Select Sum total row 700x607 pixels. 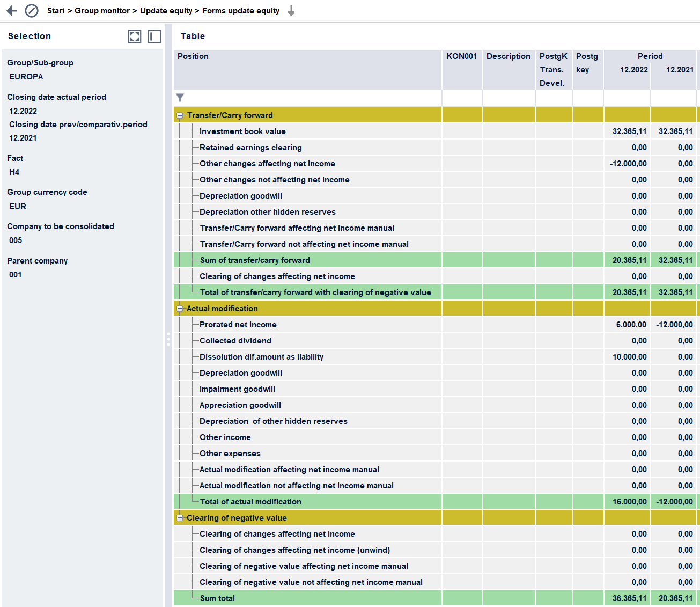point(437,598)
